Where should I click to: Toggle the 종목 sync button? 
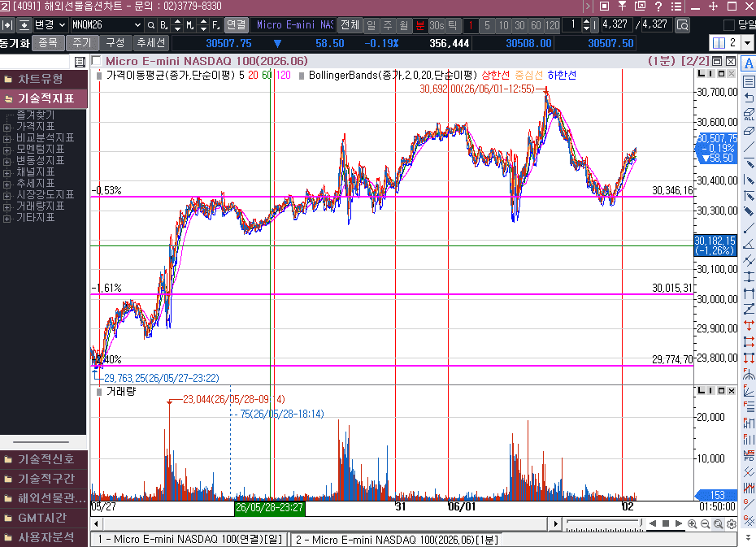click(48, 43)
